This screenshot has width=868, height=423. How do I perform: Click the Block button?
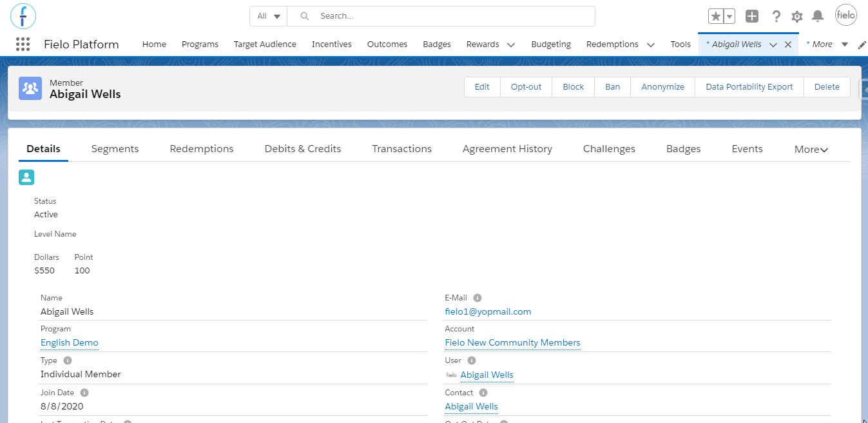(573, 87)
